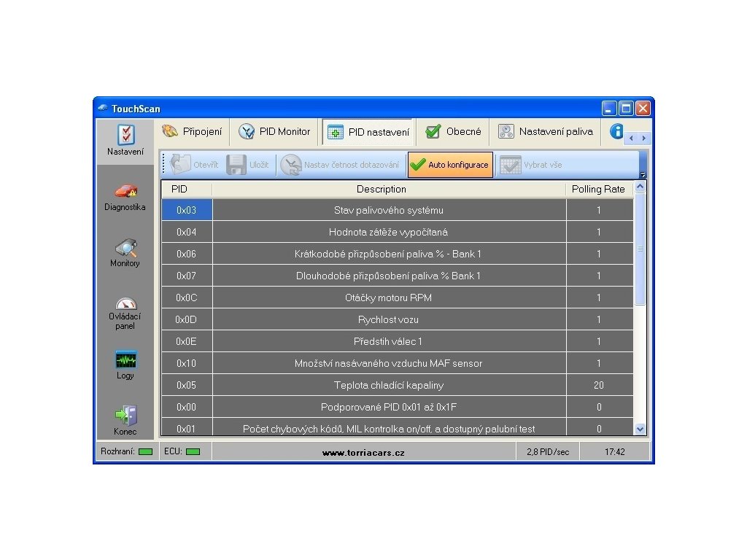Viewport: 747px width, 560px height.
Task: Click the PID list scroll down arrow
Action: pos(640,429)
